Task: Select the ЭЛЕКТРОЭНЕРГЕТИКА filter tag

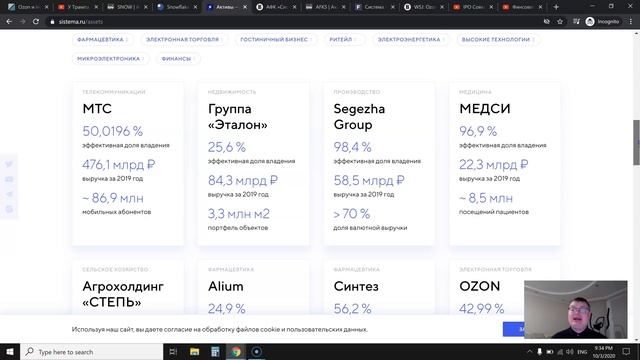Action: (x=411, y=40)
